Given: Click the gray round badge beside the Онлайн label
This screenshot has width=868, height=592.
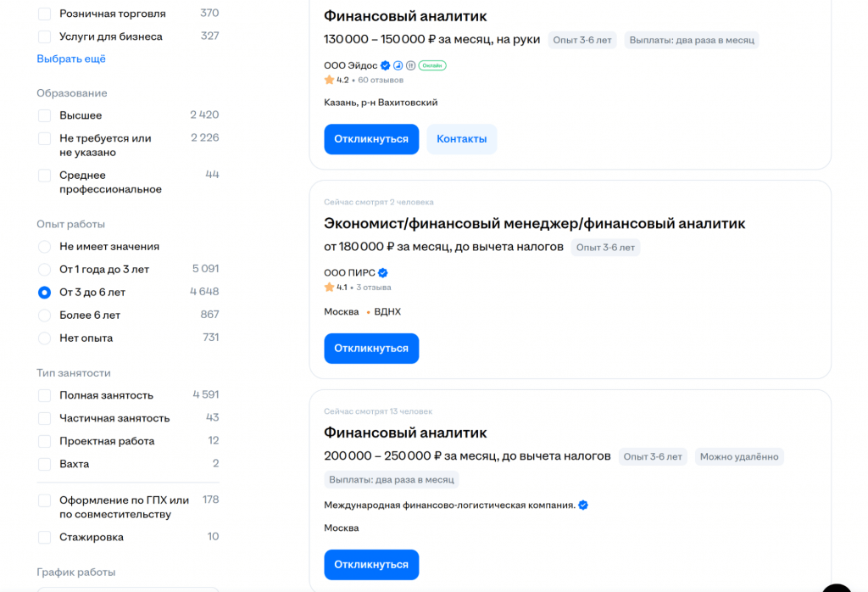Looking at the screenshot, I should click(x=410, y=65).
